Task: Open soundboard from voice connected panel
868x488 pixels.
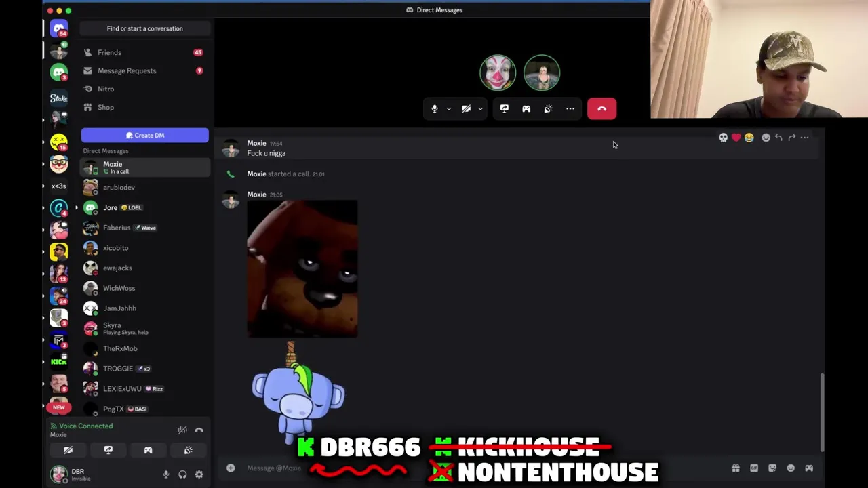Action: click(188, 450)
